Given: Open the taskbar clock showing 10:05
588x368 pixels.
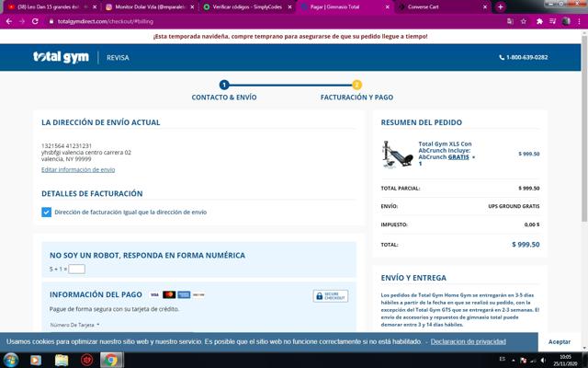Looking at the screenshot, I should click(566, 361).
